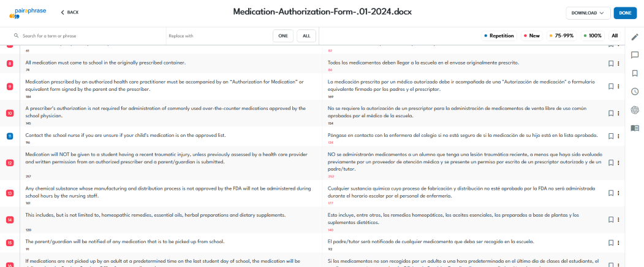Select segment number 8 badge
Image resolution: width=644 pixels, height=267 pixels.
tap(10, 63)
